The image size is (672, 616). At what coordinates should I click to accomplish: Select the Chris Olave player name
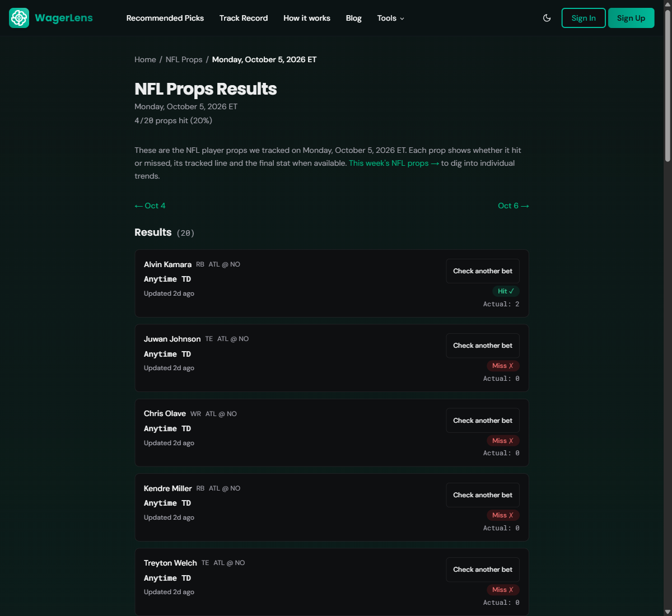tap(165, 413)
